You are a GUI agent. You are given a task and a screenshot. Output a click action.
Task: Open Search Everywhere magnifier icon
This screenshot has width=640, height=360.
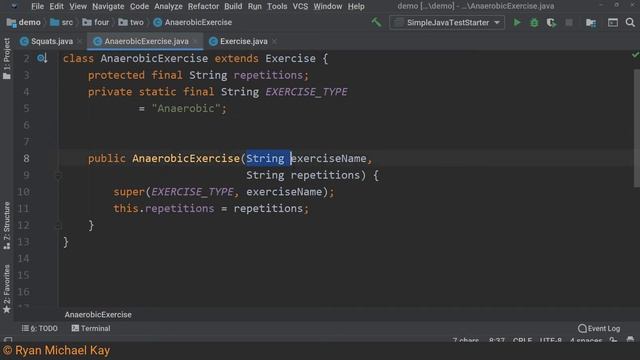630,22
